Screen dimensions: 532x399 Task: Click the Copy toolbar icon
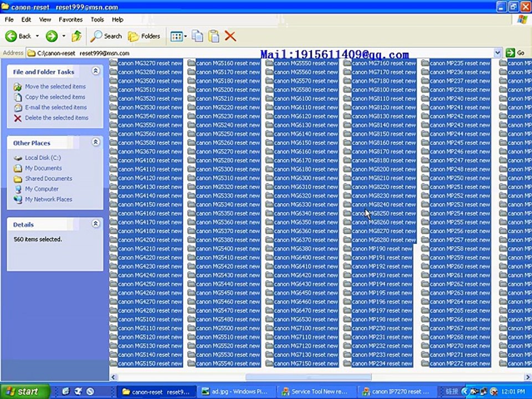197,36
